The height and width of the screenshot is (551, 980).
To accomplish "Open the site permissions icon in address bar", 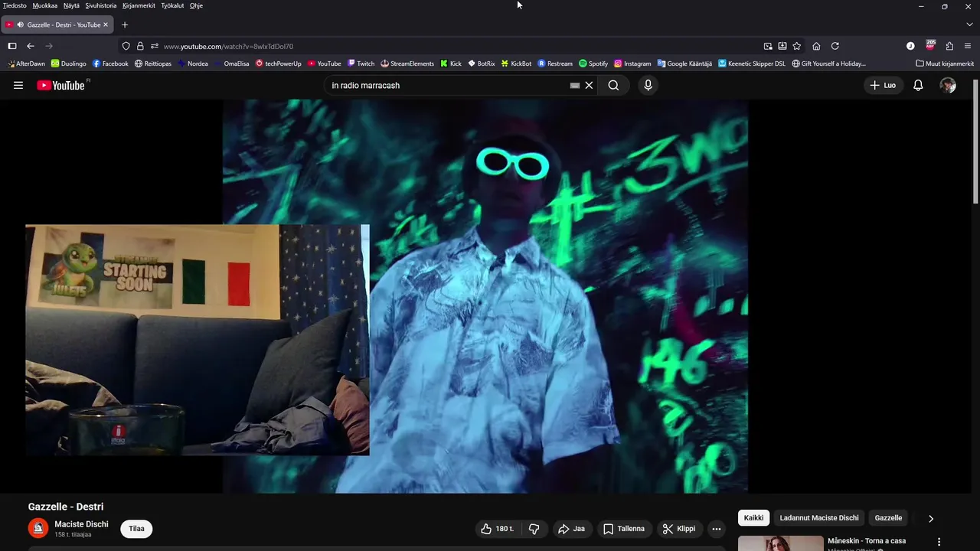I will (x=154, y=46).
